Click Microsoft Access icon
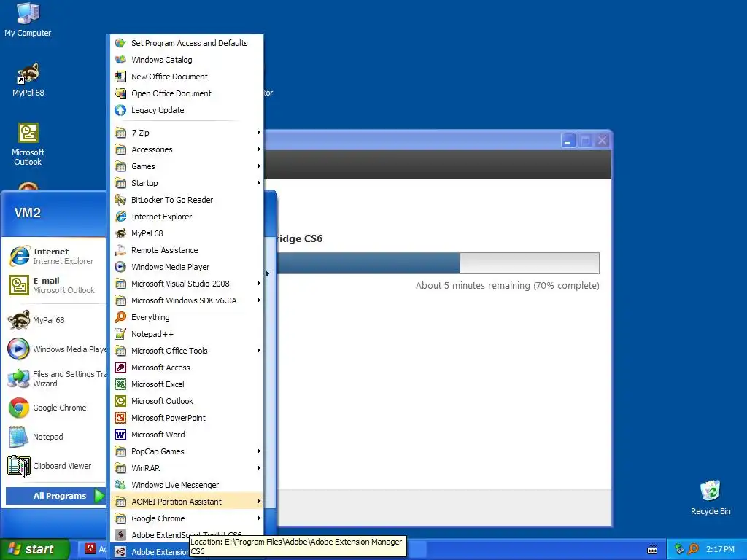The image size is (747, 560). (120, 367)
